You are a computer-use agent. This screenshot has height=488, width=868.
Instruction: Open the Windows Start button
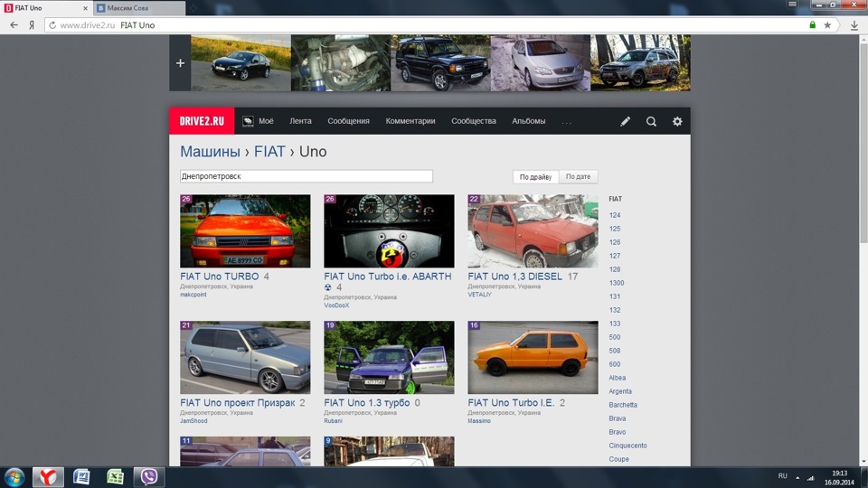(x=14, y=477)
